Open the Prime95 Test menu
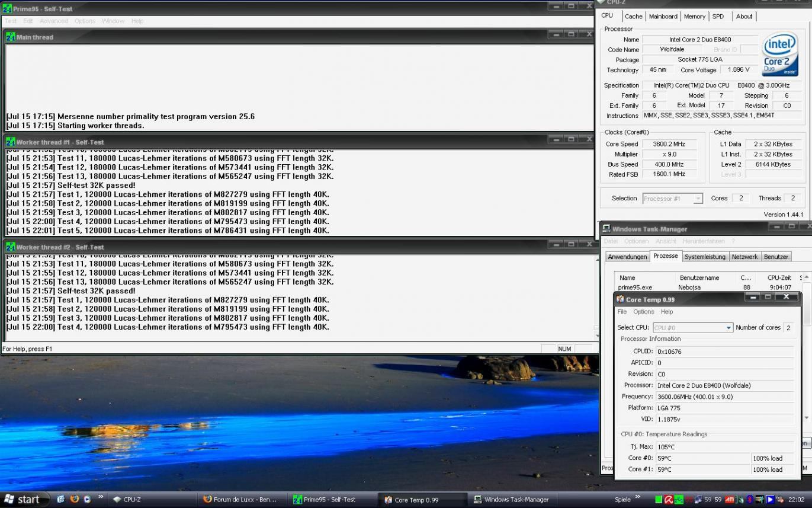The width and height of the screenshot is (812, 508). coord(11,21)
